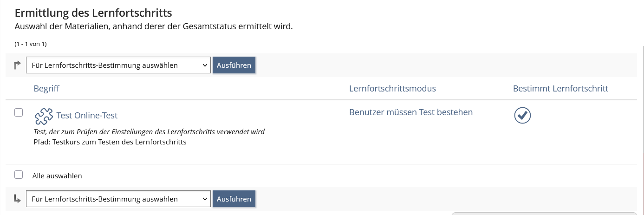Tick the checkbox for Test Online-Test row
The width and height of the screenshot is (644, 215).
(x=19, y=112)
